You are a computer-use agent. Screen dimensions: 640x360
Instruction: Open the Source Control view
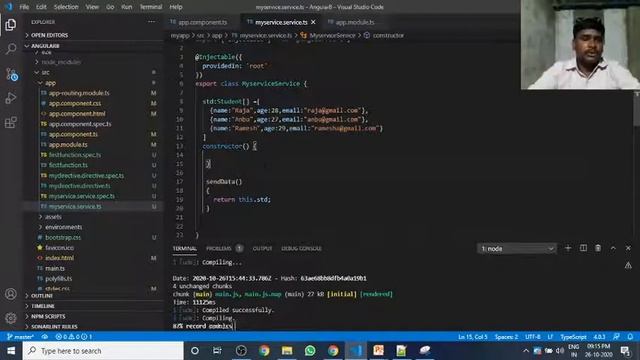click(11, 74)
